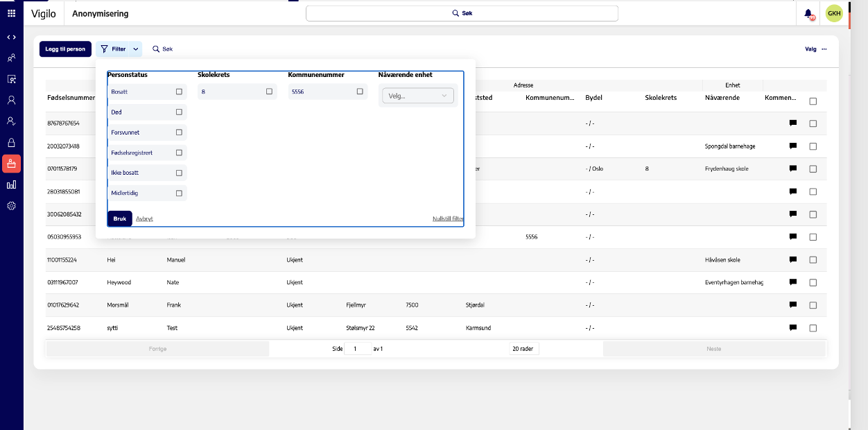
Task: Click Heywood surname cell
Action: coord(119,282)
